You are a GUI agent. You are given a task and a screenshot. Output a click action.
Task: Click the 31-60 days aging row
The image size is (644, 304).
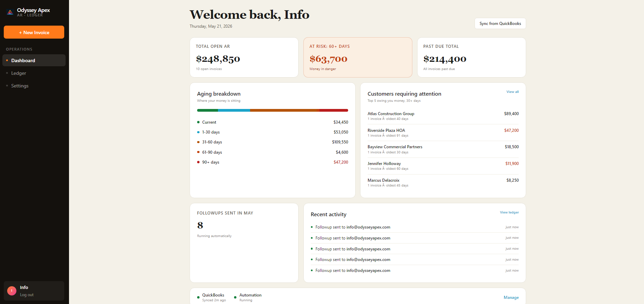[x=273, y=142]
